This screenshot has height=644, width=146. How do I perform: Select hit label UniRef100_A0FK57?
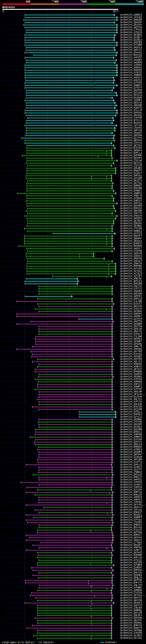[x=131, y=58]
